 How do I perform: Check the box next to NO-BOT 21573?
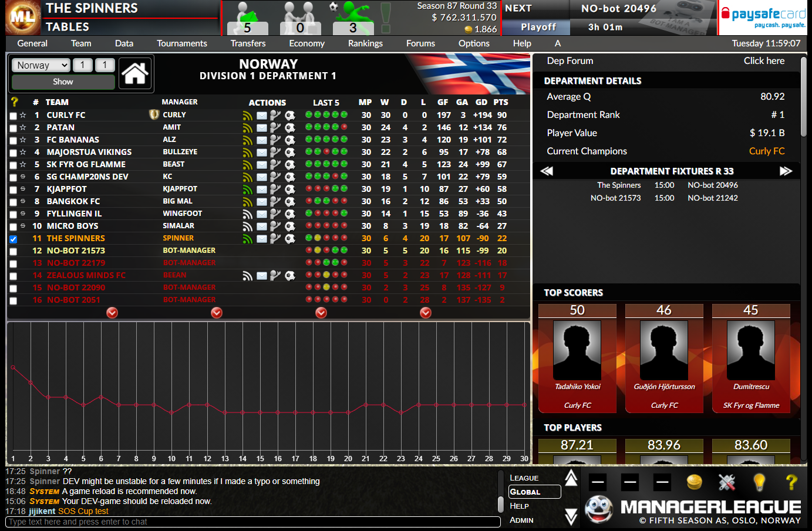pyautogui.click(x=13, y=252)
